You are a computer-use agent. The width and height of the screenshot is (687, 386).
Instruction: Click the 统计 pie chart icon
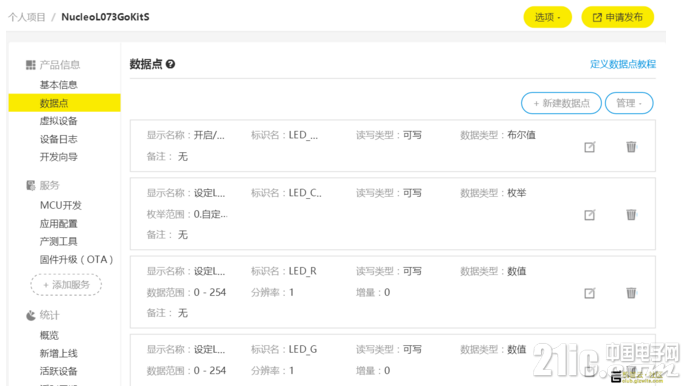coord(31,315)
